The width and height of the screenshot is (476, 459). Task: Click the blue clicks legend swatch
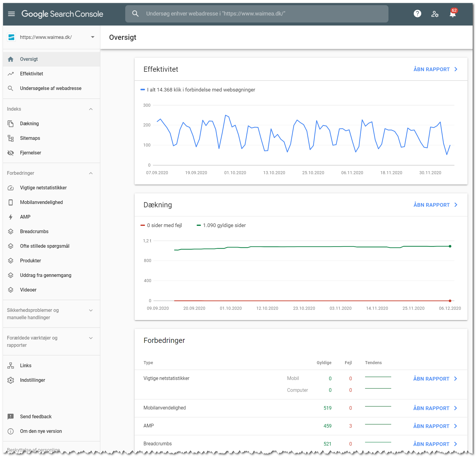pyautogui.click(x=143, y=90)
